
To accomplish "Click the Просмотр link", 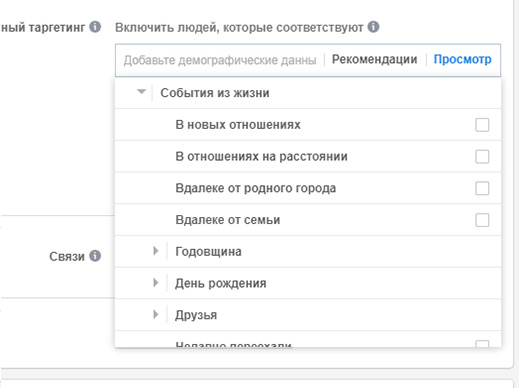I will (462, 59).
